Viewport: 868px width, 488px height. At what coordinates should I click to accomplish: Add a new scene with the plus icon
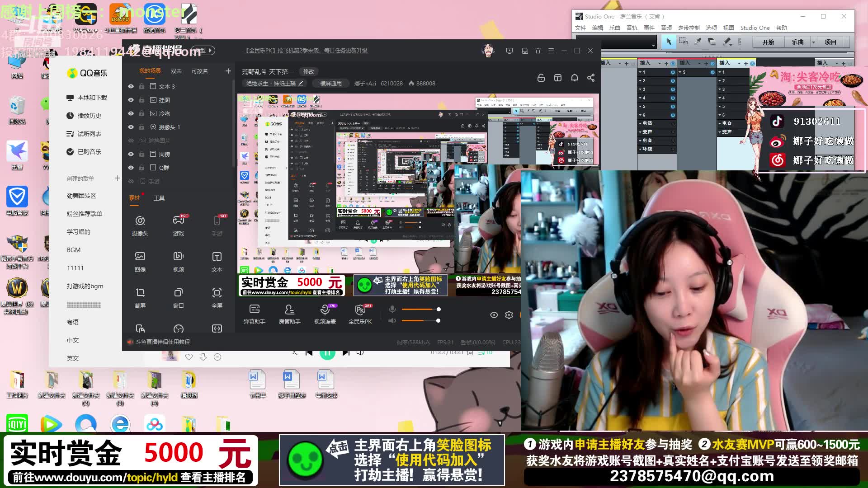(228, 71)
